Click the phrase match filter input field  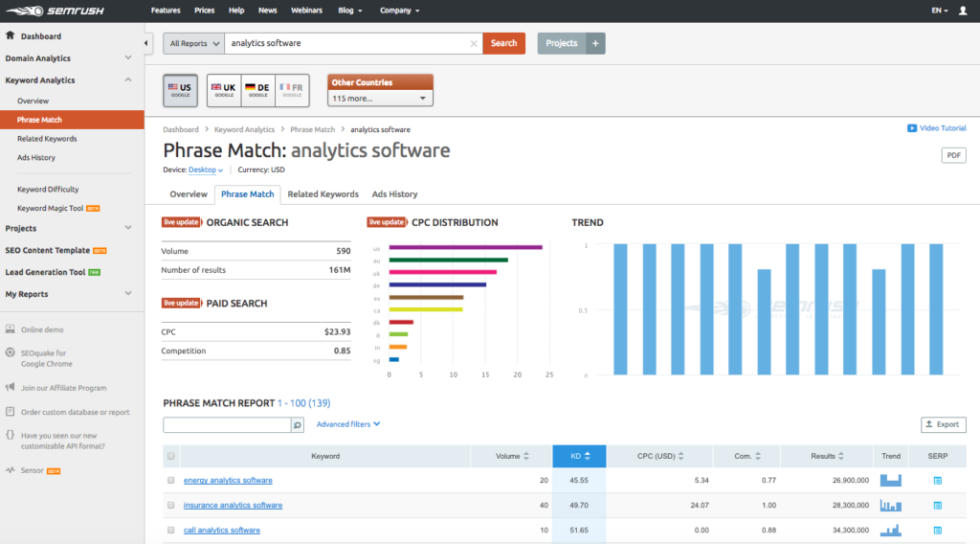227,425
